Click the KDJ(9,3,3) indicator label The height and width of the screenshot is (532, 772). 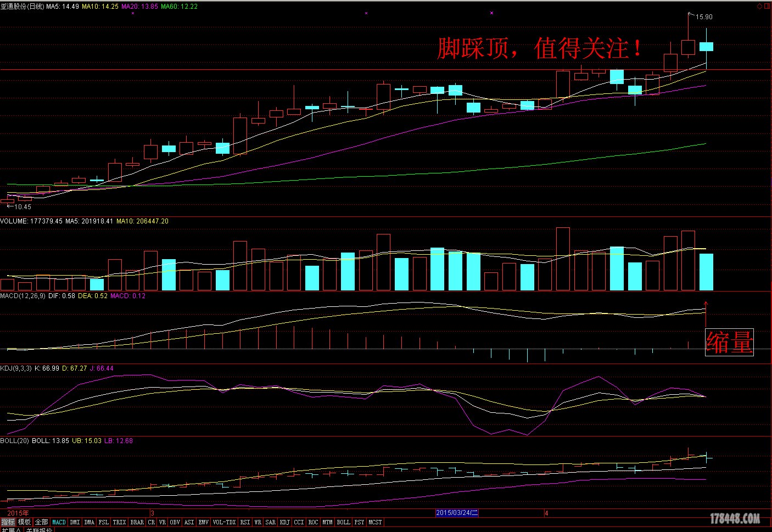pos(16,368)
